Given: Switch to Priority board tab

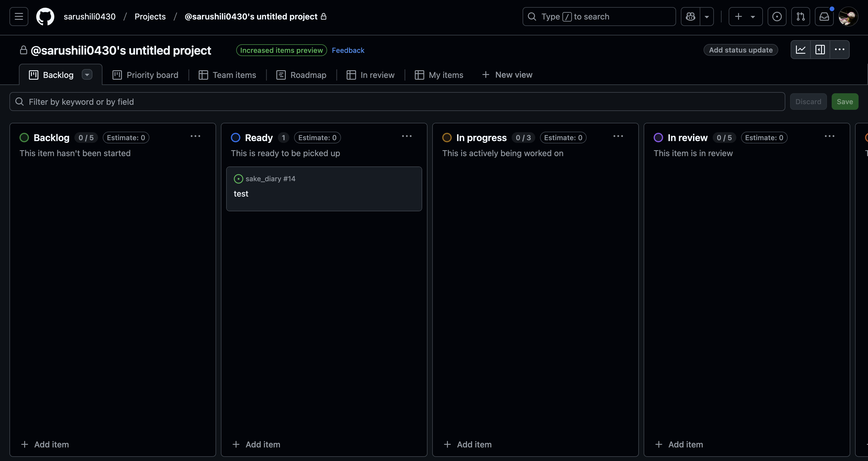Looking at the screenshot, I should pos(146,75).
